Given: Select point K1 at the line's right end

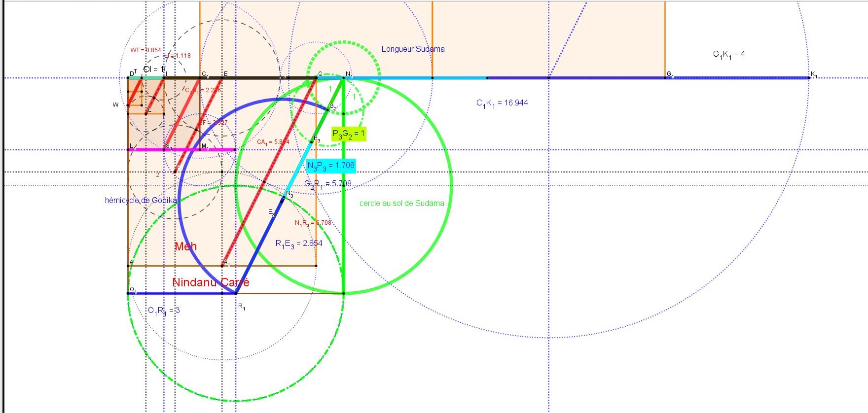Looking at the screenshot, I should tap(809, 78).
